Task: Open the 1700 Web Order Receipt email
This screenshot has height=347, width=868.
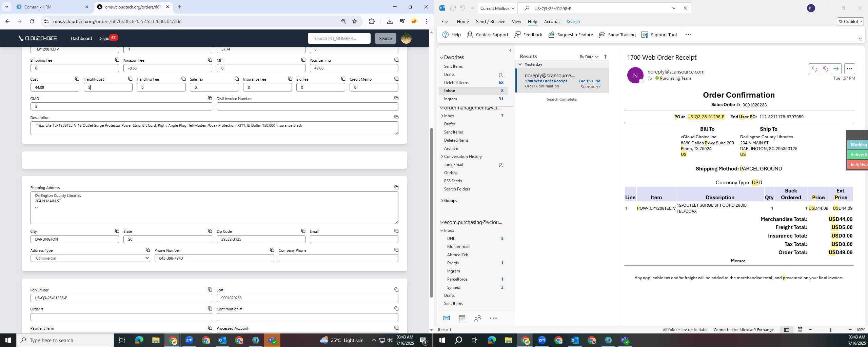Action: point(562,81)
